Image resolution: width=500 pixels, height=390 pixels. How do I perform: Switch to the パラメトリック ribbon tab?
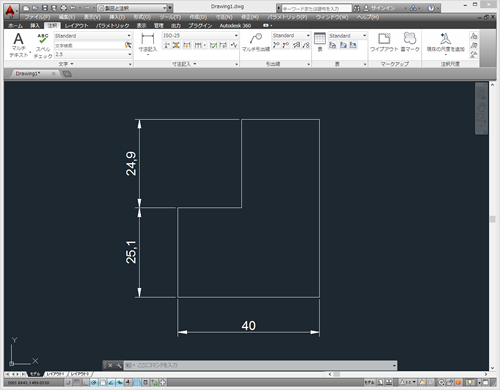click(x=112, y=26)
